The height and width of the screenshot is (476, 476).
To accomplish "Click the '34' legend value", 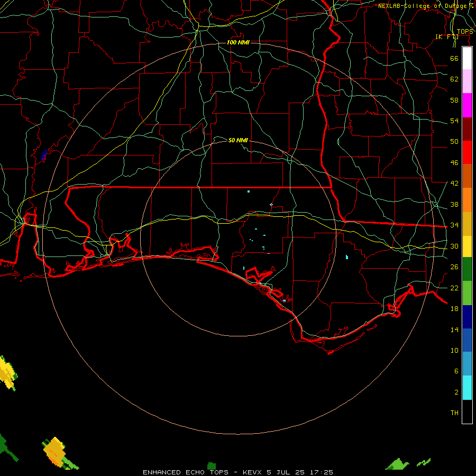I will [x=454, y=225].
